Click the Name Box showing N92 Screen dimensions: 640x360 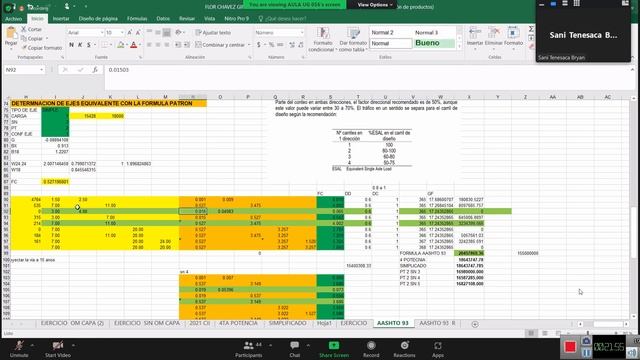[x=24, y=70]
